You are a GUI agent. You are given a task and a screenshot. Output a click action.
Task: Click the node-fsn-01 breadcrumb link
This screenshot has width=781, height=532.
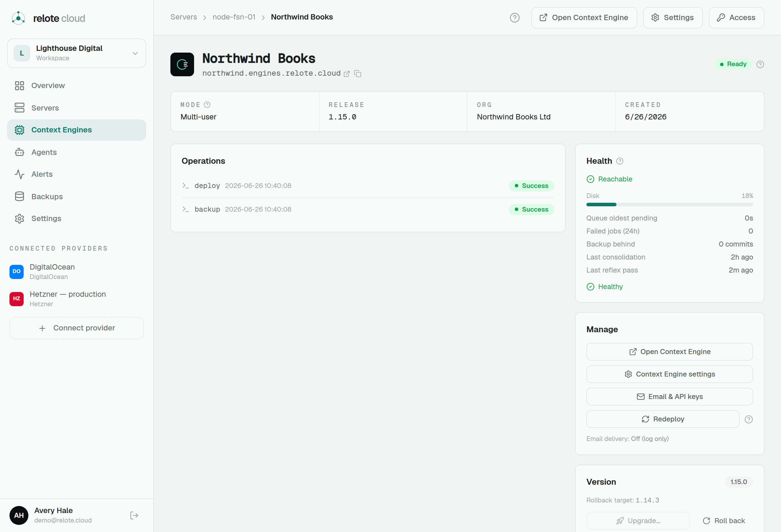coord(234,17)
